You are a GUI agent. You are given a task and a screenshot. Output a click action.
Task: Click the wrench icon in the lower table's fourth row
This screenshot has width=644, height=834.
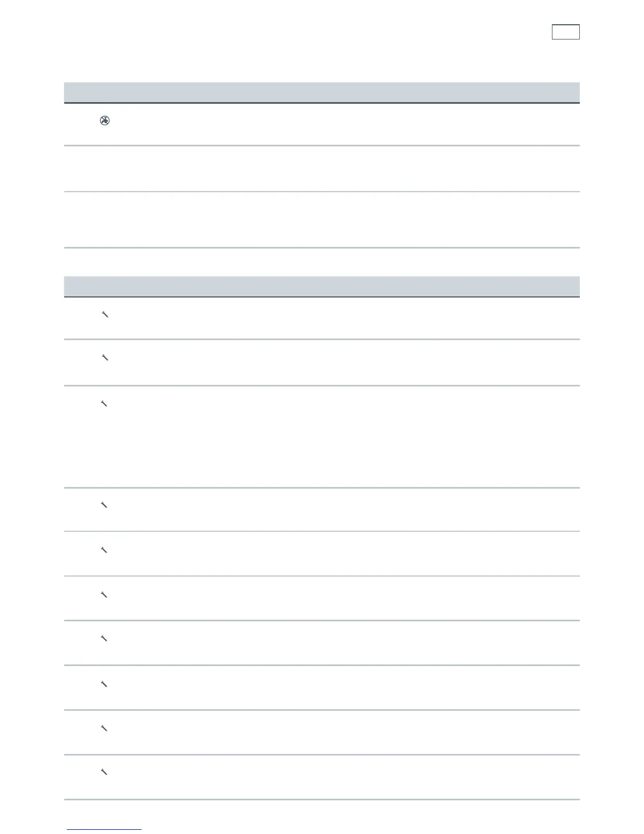(104, 505)
